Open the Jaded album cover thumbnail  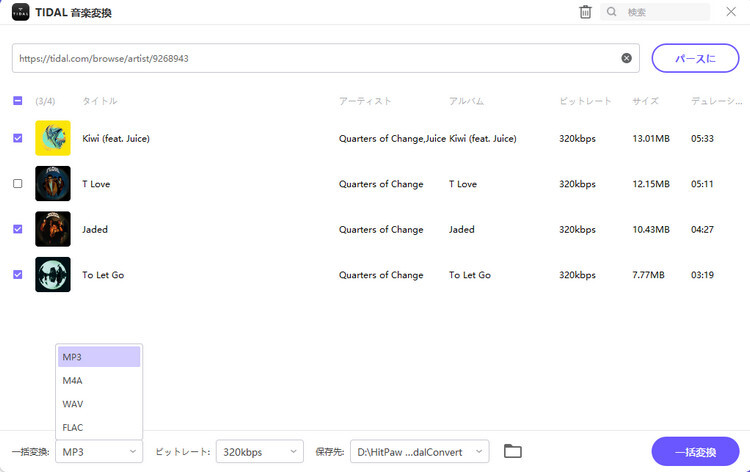click(x=53, y=229)
